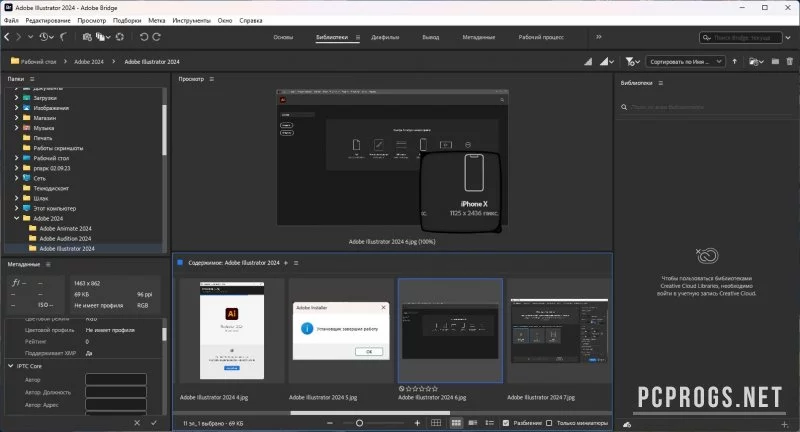Expand the Музыка folder
800x432 pixels.
coord(16,128)
